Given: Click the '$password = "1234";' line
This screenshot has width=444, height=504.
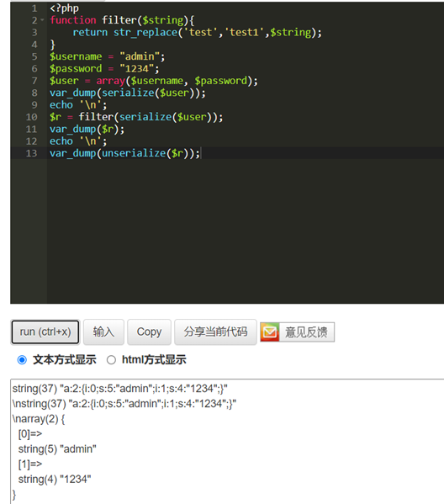Looking at the screenshot, I should 104,68.
